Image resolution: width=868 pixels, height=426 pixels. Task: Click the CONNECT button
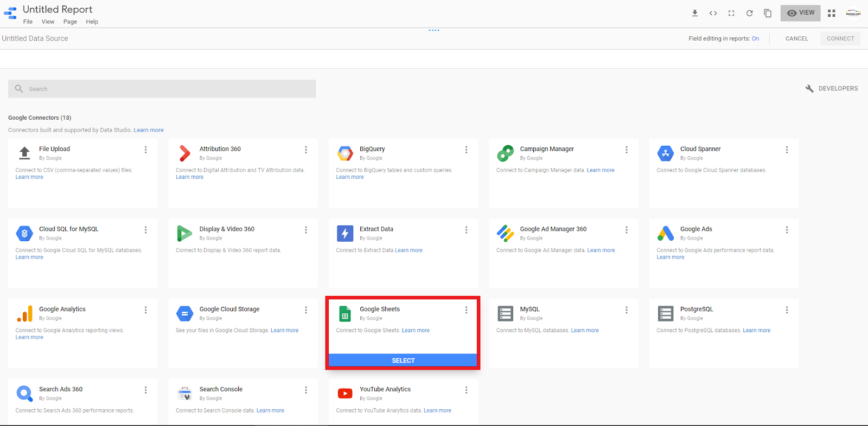(840, 38)
